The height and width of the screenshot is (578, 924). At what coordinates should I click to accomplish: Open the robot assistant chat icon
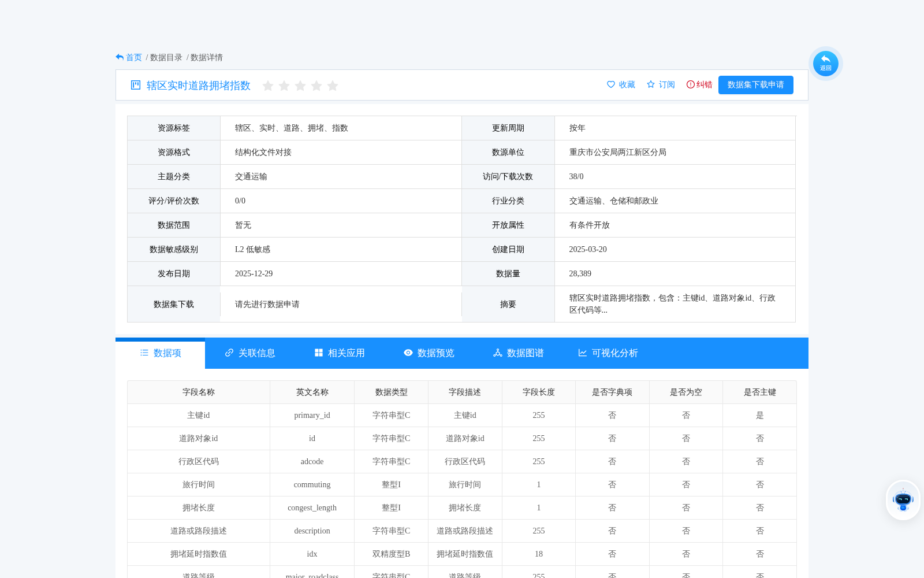point(903,500)
